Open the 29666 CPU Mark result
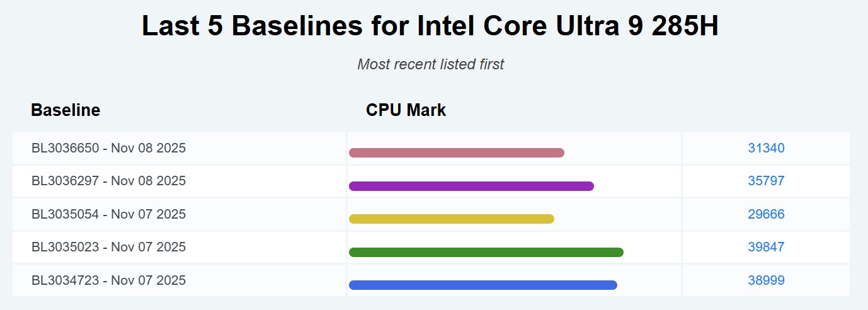Image resolution: width=868 pixels, height=310 pixels. tap(766, 214)
